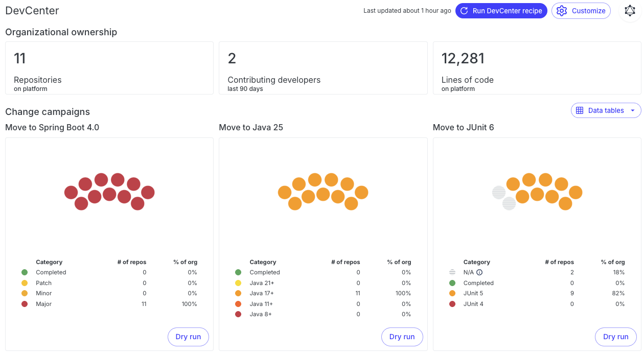
Task: Open the Repositories count card
Action: 109,68
